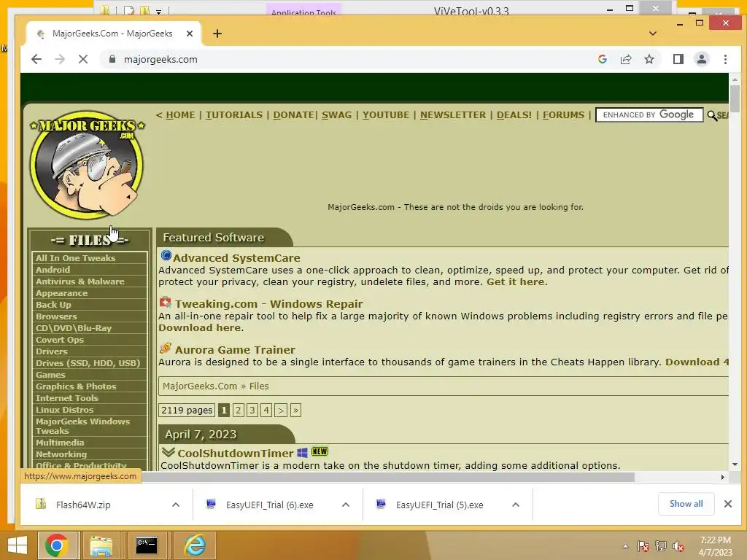Screen dimensions: 747x560
Task: Open the FORUMS menu link
Action: tap(563, 114)
